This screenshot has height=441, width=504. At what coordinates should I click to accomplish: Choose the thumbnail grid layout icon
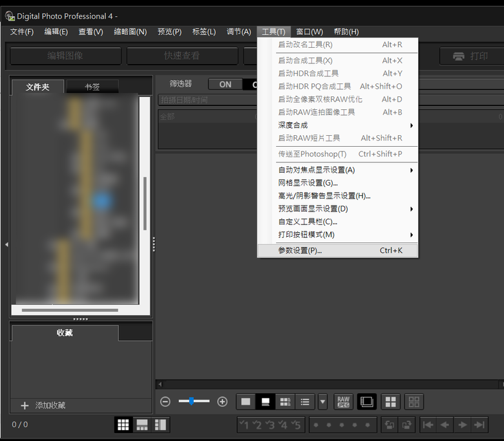pos(123,425)
